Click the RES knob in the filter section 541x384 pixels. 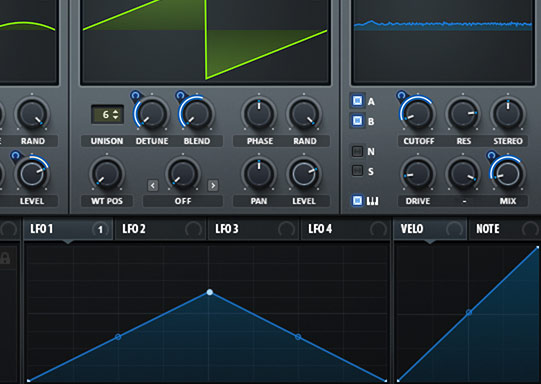[463, 114]
